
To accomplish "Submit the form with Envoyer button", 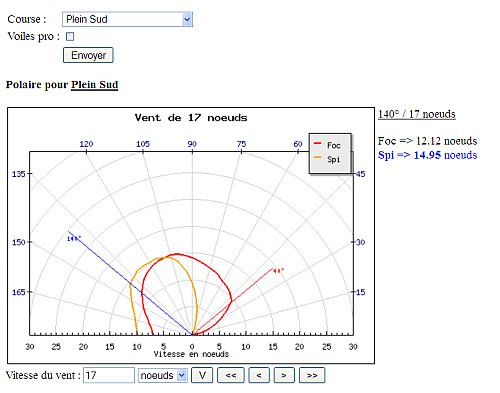I will (88, 55).
